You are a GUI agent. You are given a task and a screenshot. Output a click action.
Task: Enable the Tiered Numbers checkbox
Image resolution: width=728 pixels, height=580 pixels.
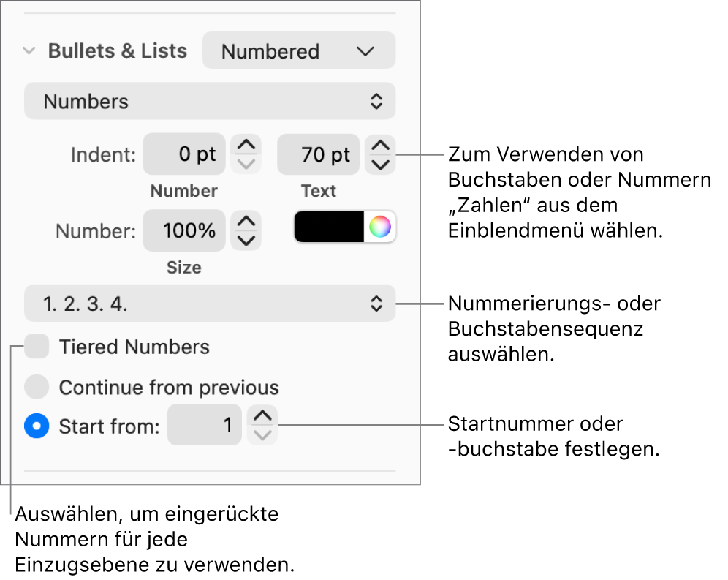pyautogui.click(x=37, y=347)
